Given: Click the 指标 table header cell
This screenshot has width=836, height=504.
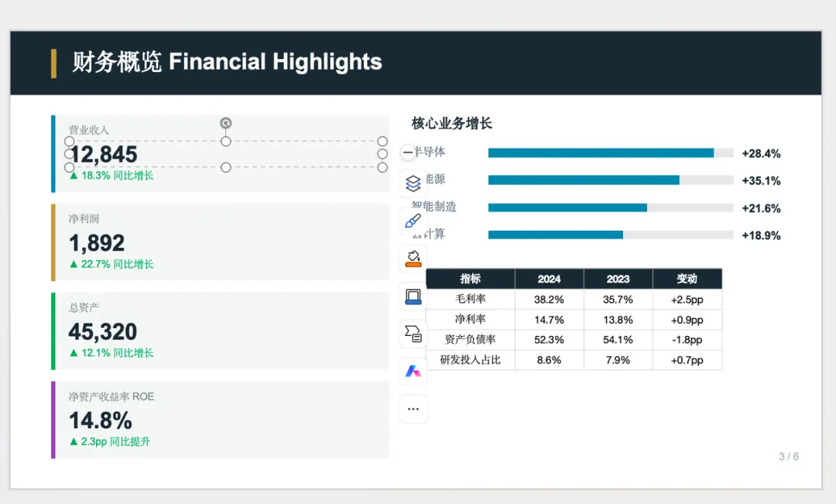Looking at the screenshot, I should [x=471, y=279].
